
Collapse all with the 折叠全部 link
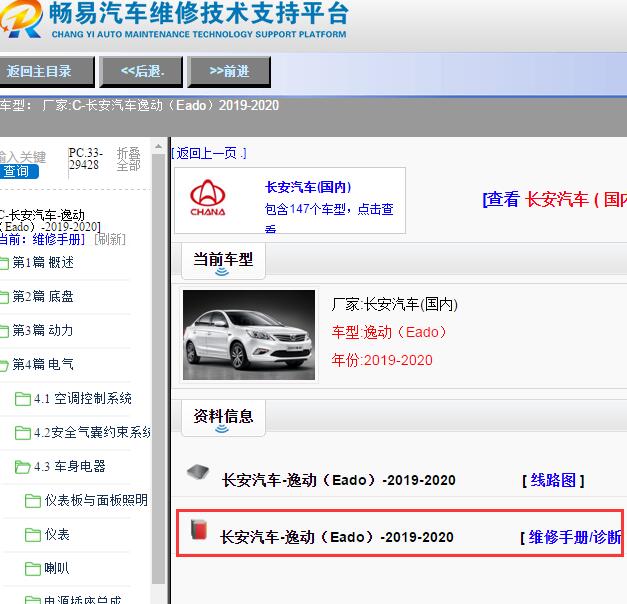tap(128, 159)
